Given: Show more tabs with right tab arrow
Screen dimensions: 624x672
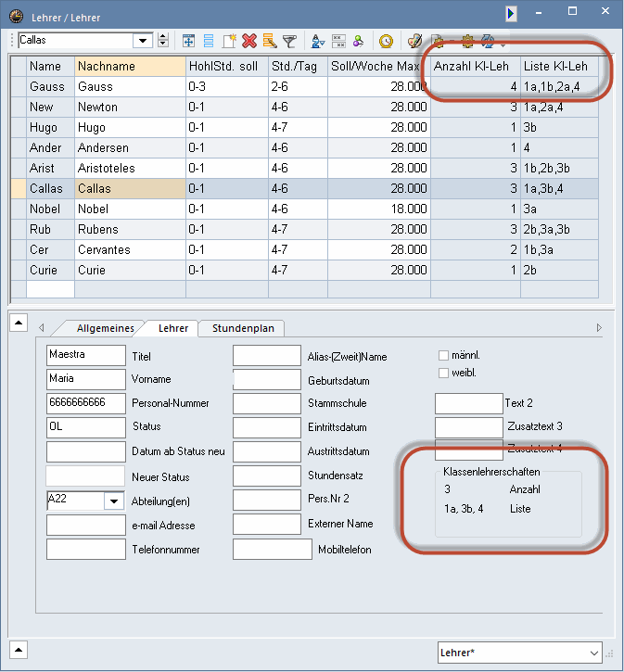Looking at the screenshot, I should point(599,327).
